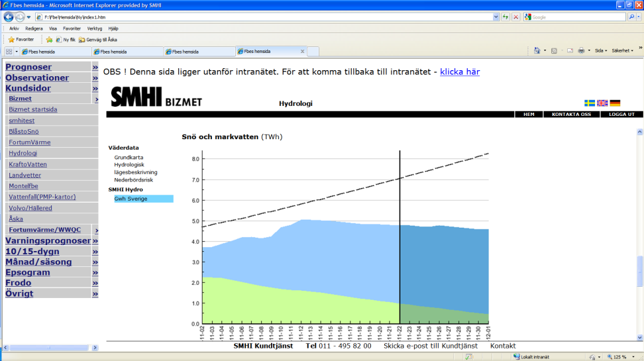Screen dimensions: 644x361
Task: Open Grundkarta under Väderdata
Action: [129, 157]
